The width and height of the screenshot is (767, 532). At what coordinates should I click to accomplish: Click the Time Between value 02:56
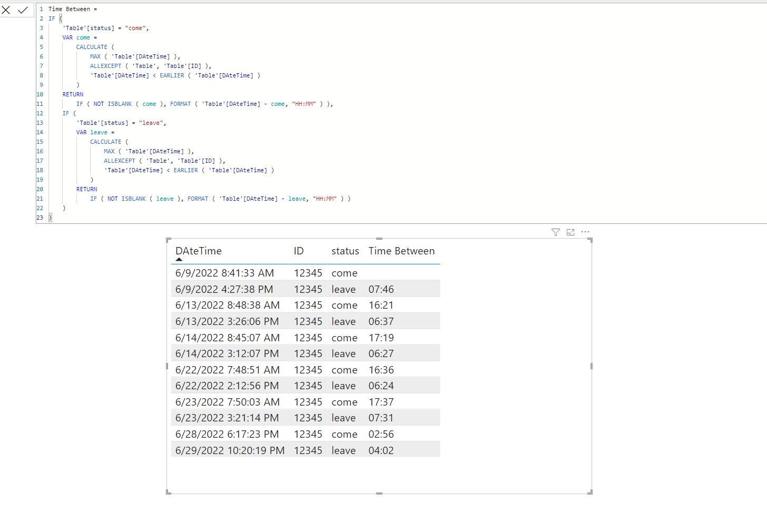point(381,434)
